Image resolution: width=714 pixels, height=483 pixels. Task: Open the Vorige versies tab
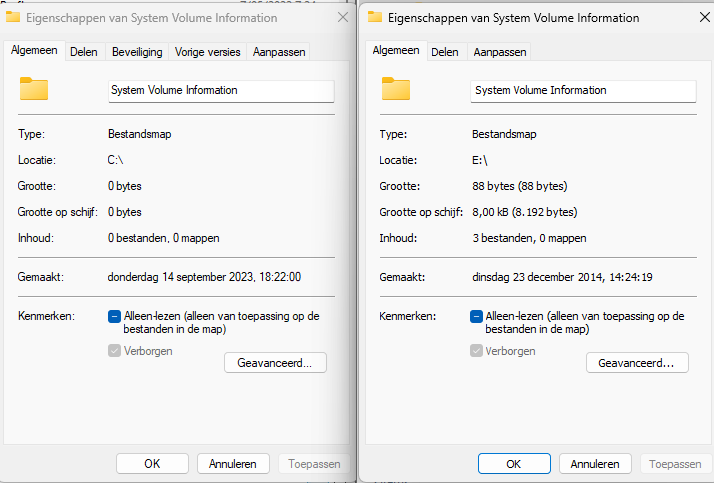[x=208, y=52]
